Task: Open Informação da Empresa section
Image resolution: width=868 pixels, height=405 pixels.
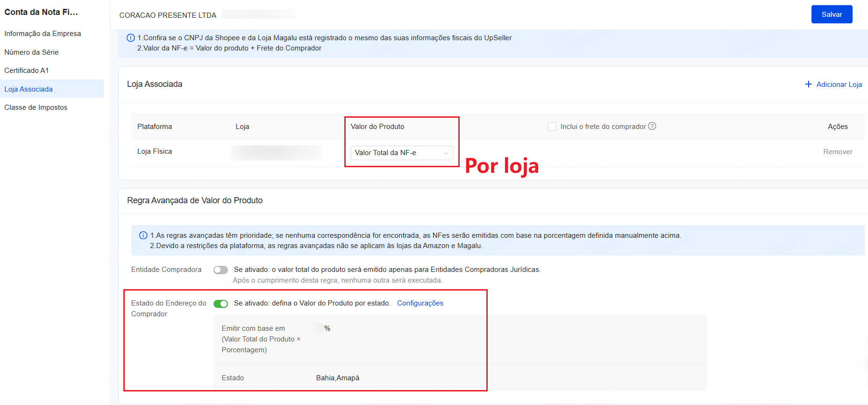Action: point(43,34)
